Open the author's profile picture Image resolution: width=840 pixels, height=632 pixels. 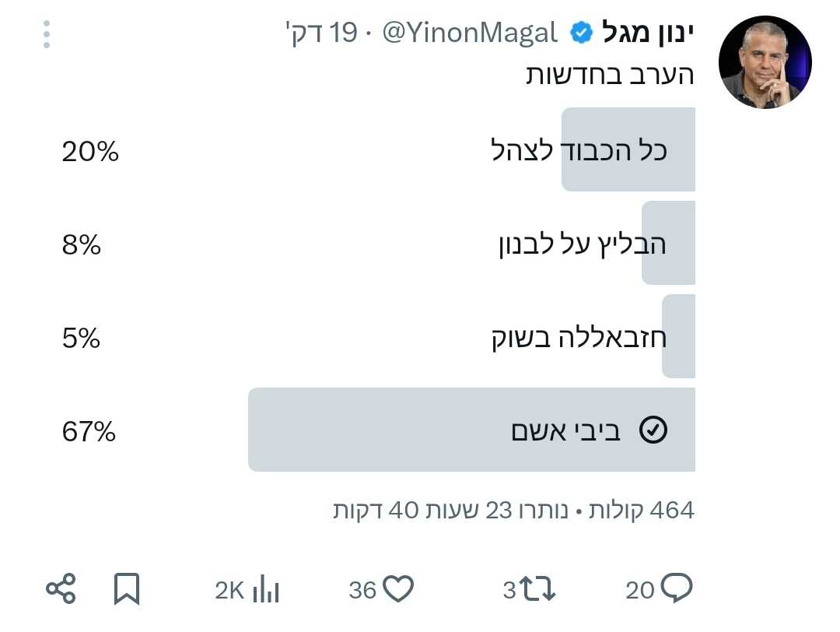click(765, 61)
